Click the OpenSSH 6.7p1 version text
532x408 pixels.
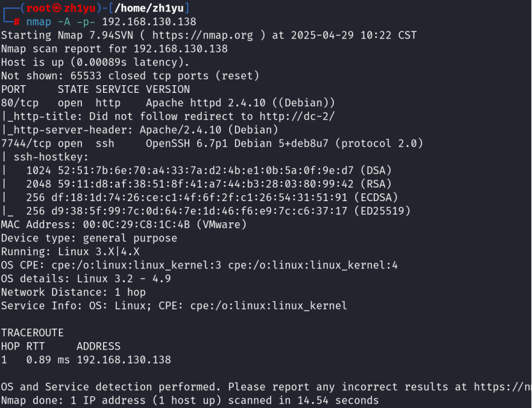(x=180, y=143)
